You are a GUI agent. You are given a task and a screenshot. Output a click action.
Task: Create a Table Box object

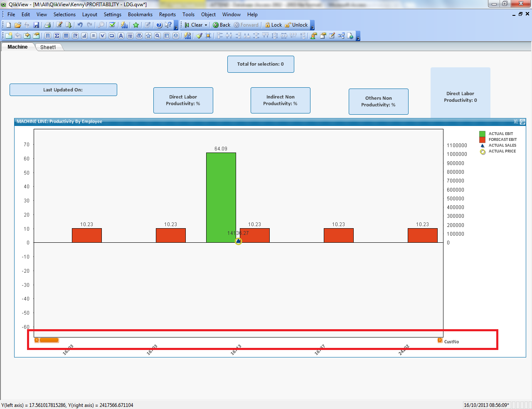tap(66, 36)
